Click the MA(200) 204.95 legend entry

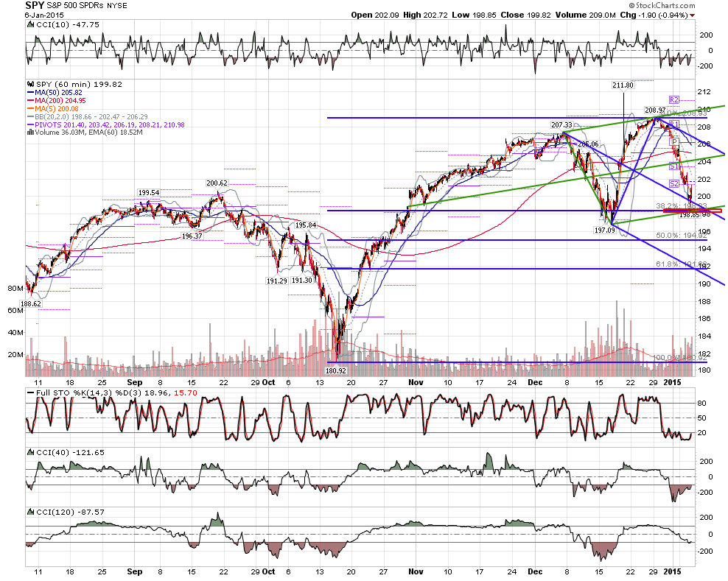pyautogui.click(x=57, y=101)
